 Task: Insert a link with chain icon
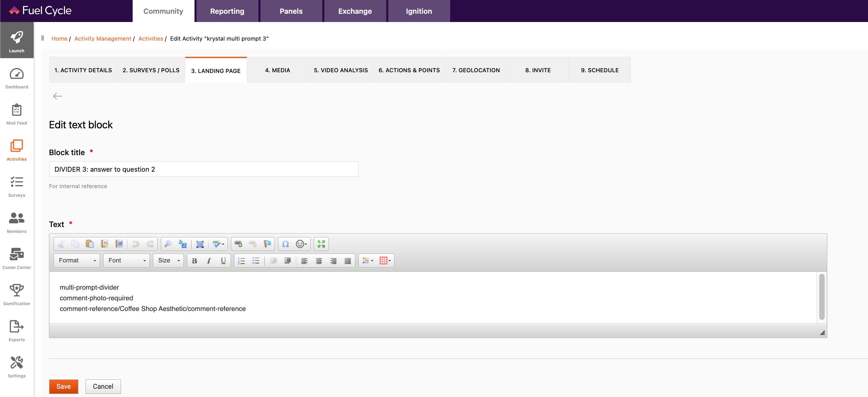tap(238, 244)
